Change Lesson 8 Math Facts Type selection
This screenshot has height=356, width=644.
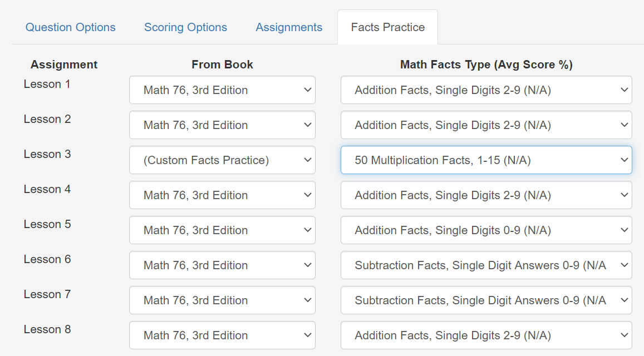pos(486,335)
